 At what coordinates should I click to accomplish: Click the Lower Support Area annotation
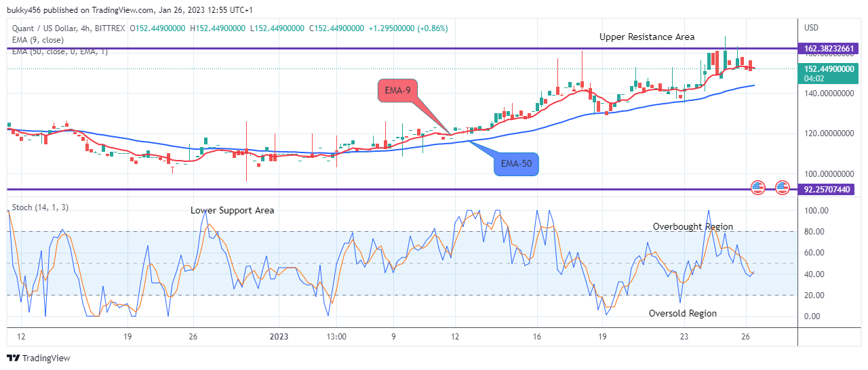tap(233, 211)
